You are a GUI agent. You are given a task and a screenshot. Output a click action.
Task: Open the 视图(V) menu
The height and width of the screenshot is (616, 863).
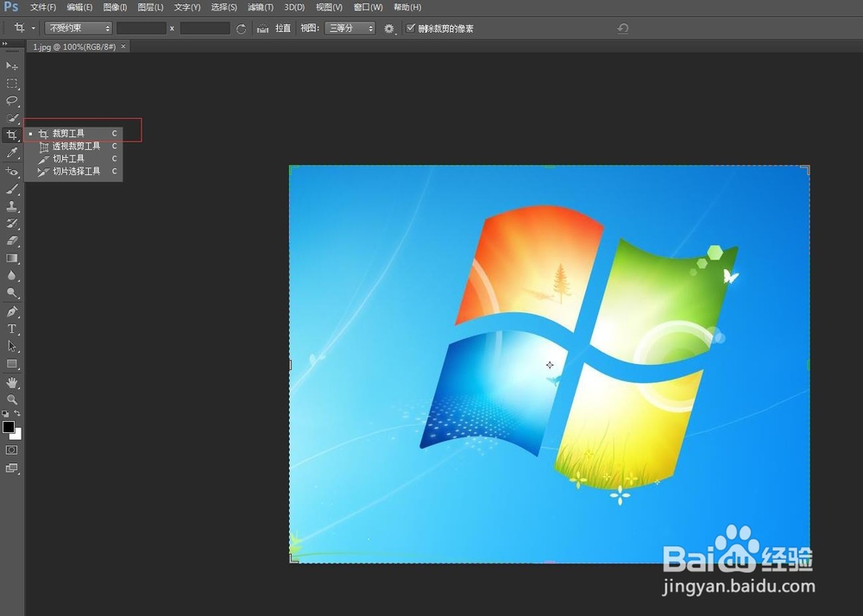329,7
